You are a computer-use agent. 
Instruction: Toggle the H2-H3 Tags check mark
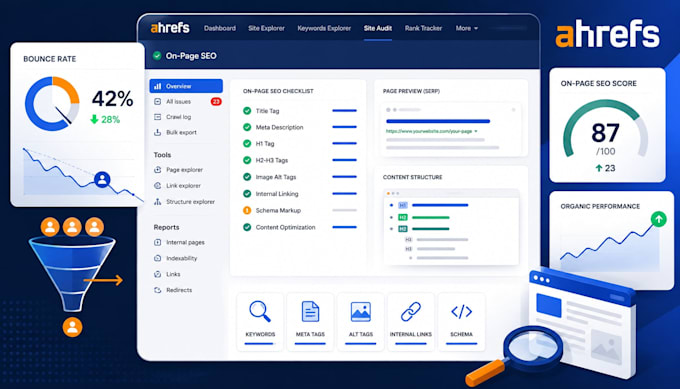[x=247, y=160]
